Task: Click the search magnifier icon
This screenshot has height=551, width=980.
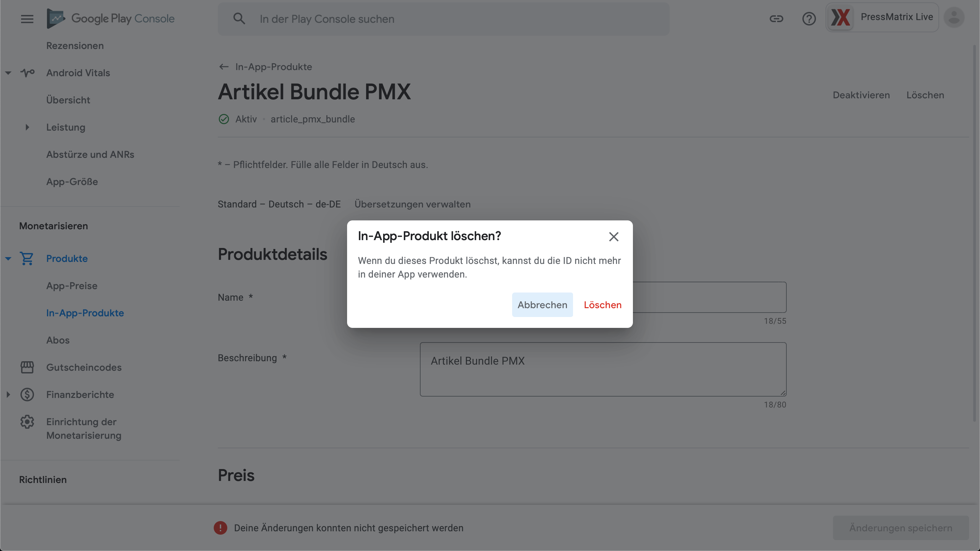Action: tap(239, 19)
